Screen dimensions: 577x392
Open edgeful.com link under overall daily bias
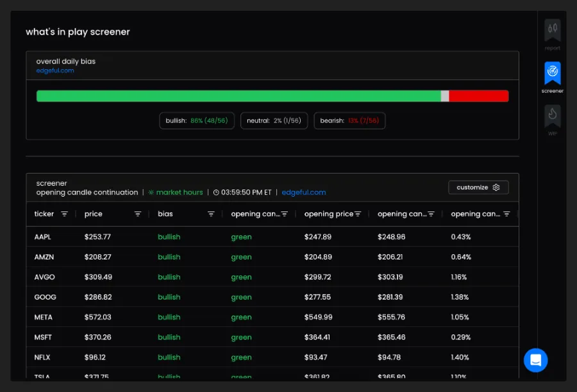point(55,70)
